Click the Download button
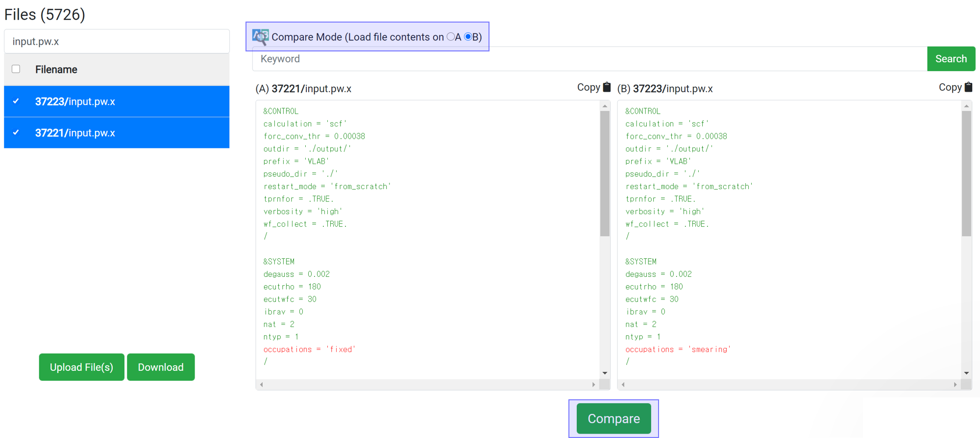980x438 pixels. click(161, 367)
